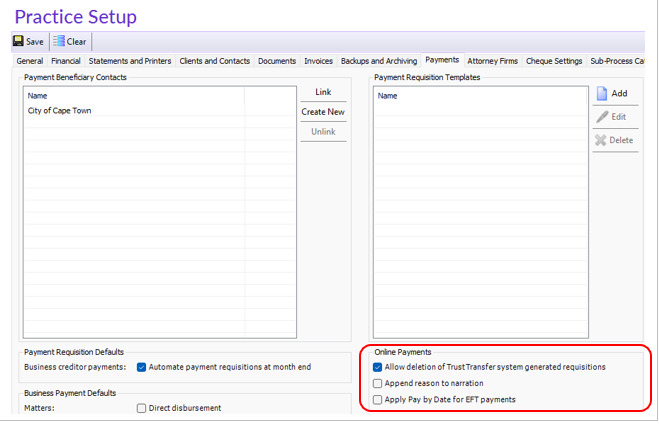
Task: Toggle Automate payment requisitions at month end
Action: coord(141,367)
